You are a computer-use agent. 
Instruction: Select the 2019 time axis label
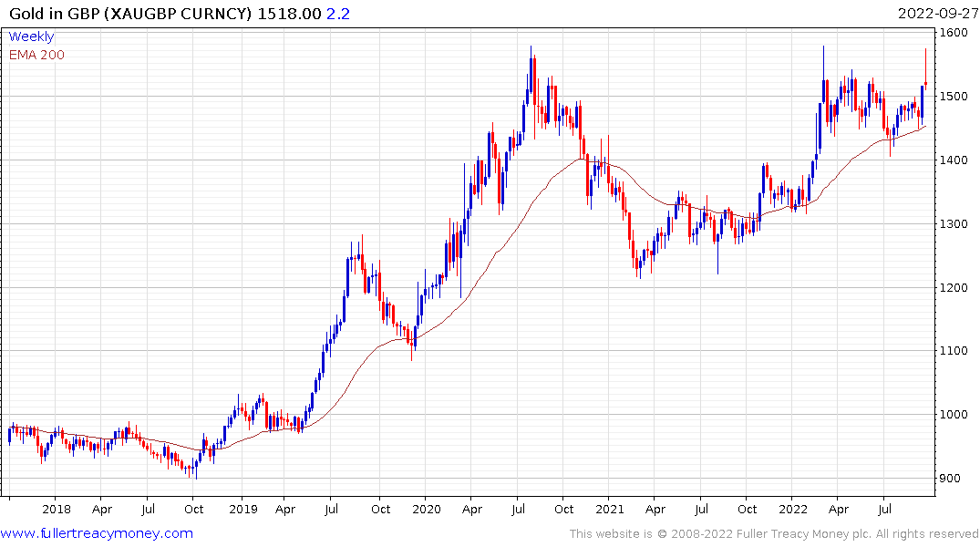(243, 509)
